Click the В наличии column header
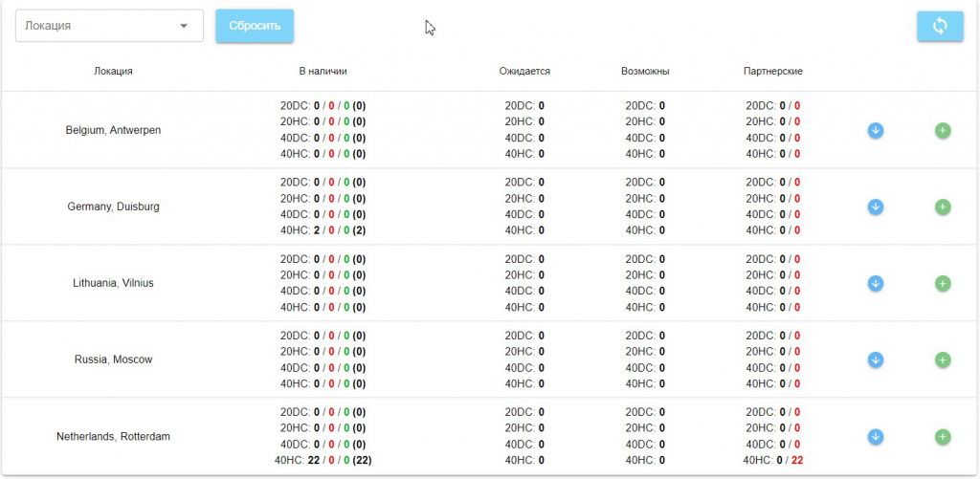 pyautogui.click(x=323, y=72)
